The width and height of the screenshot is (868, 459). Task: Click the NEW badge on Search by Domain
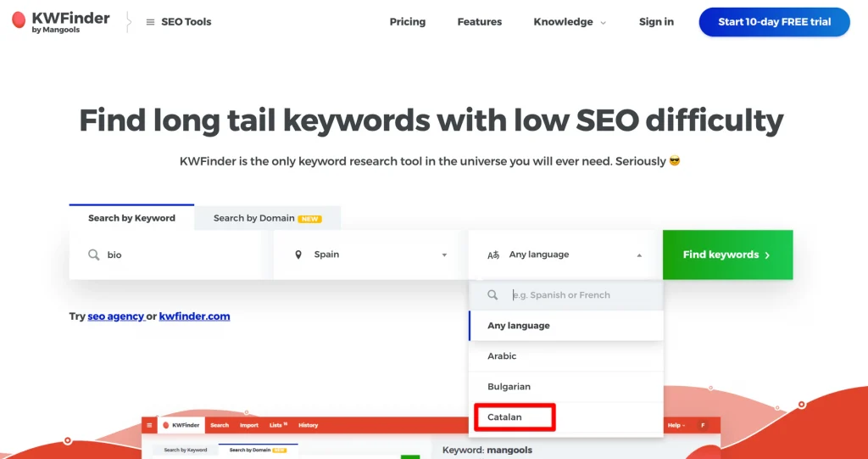[310, 219]
